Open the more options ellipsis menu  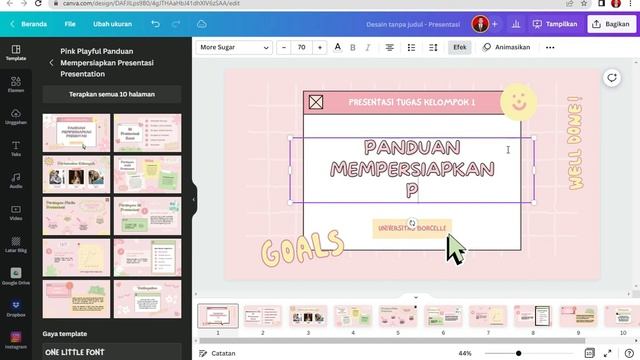tap(550, 47)
